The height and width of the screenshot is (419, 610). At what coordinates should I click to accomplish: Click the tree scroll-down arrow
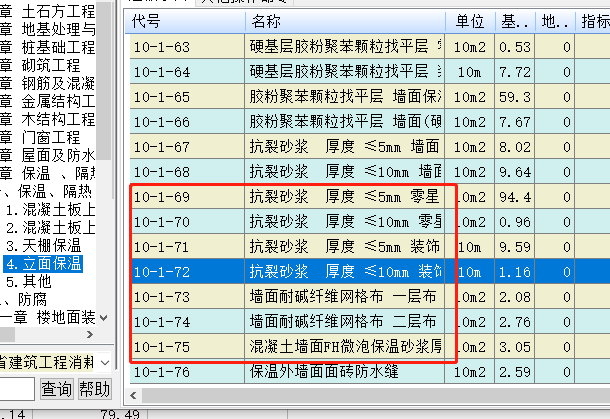pos(103,318)
